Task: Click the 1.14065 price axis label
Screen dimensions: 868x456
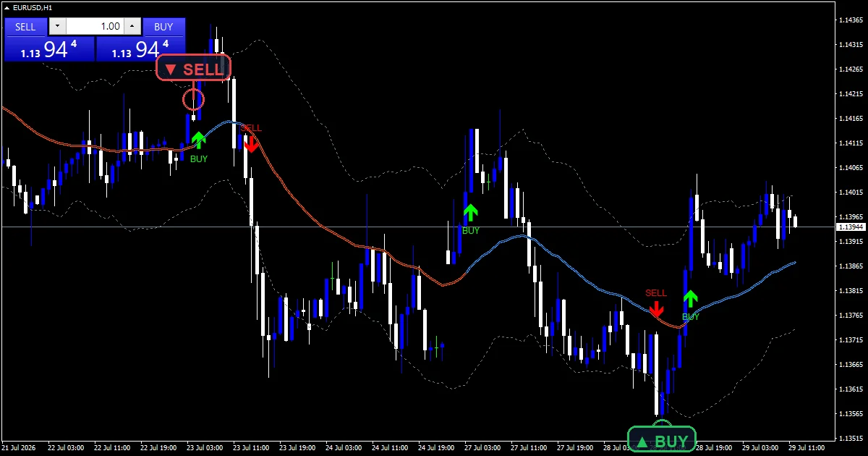Action: (851, 168)
